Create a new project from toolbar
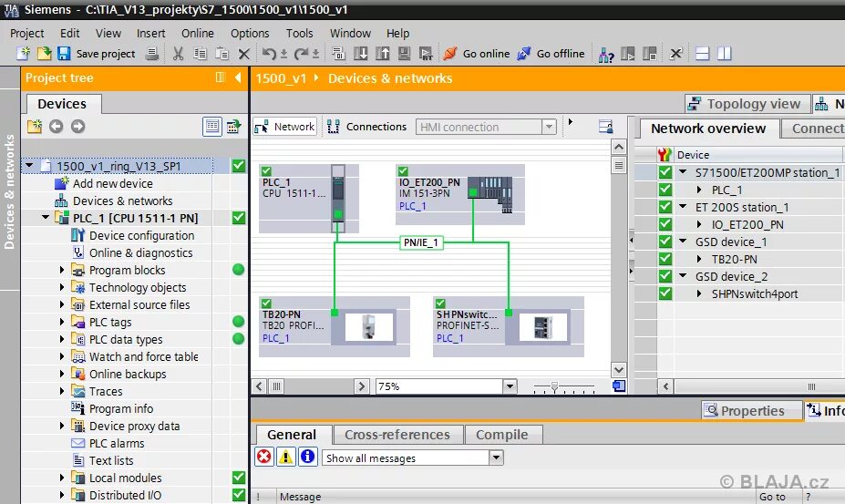This screenshot has height=504, width=845. pos(23,54)
